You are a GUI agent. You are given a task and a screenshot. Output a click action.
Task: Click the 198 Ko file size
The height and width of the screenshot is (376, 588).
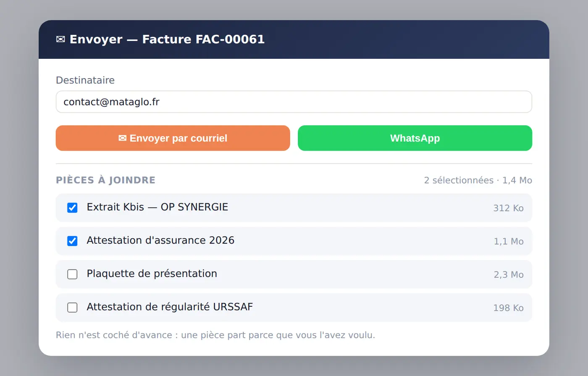(x=508, y=308)
